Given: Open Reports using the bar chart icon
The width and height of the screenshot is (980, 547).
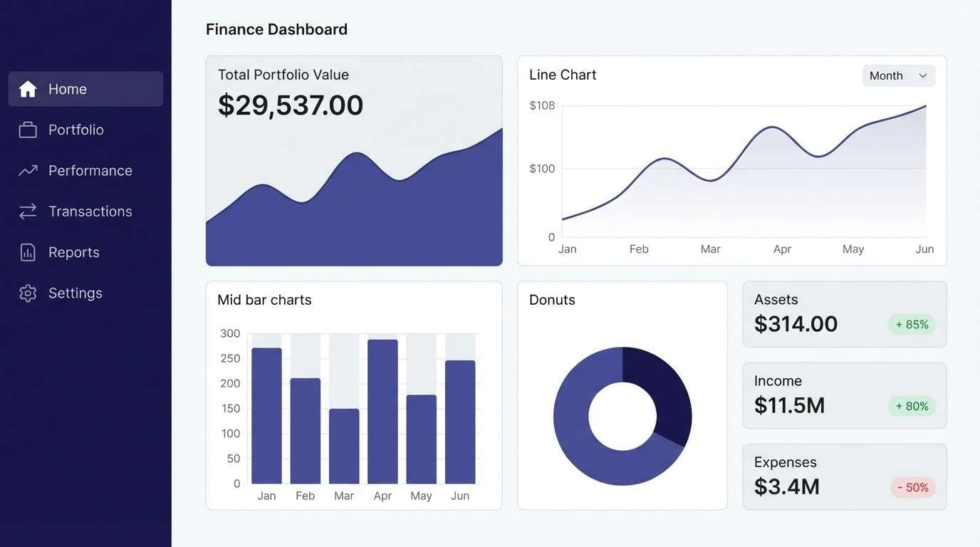Looking at the screenshot, I should coord(27,251).
